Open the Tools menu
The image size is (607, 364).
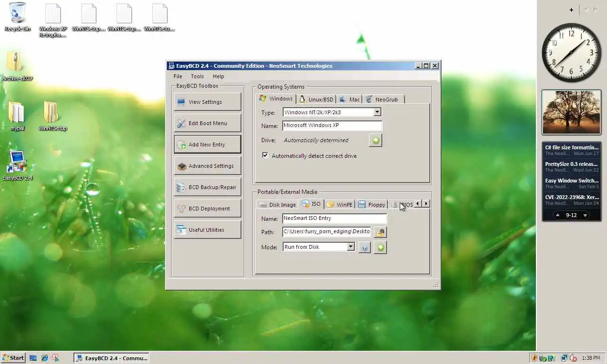pyautogui.click(x=197, y=76)
